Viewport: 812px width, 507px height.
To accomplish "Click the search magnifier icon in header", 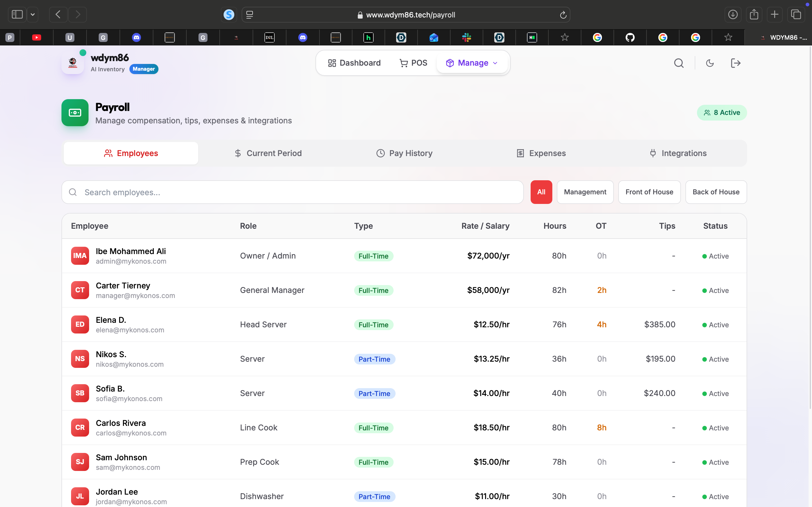I will click(x=679, y=63).
